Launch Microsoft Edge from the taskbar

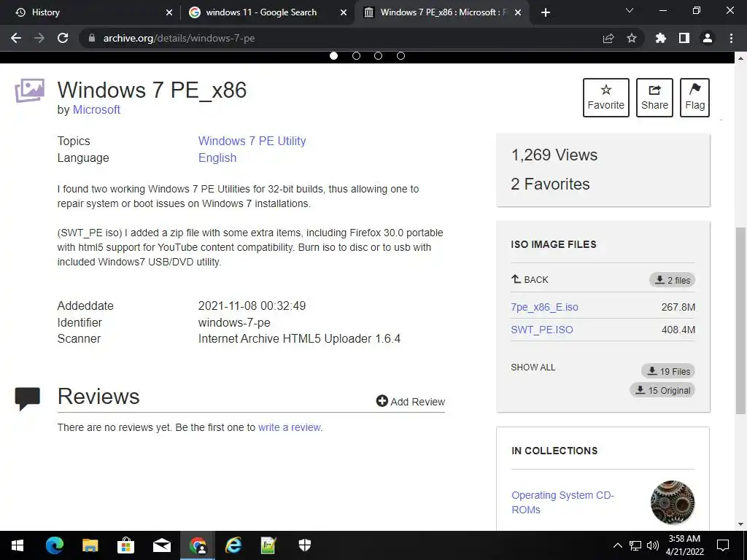click(x=55, y=545)
